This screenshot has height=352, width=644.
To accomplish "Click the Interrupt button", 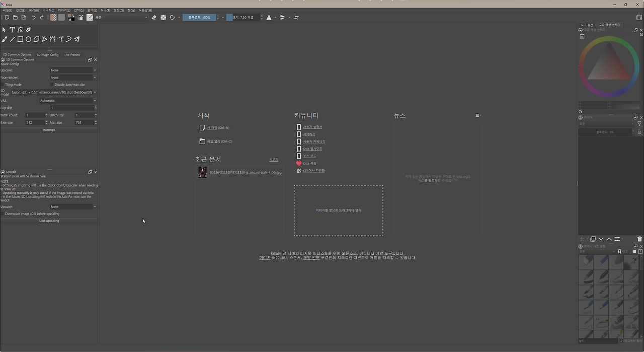I will coord(49,130).
